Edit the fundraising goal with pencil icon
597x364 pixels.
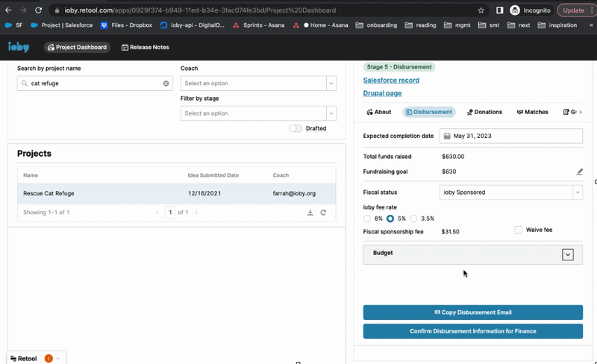pos(579,172)
